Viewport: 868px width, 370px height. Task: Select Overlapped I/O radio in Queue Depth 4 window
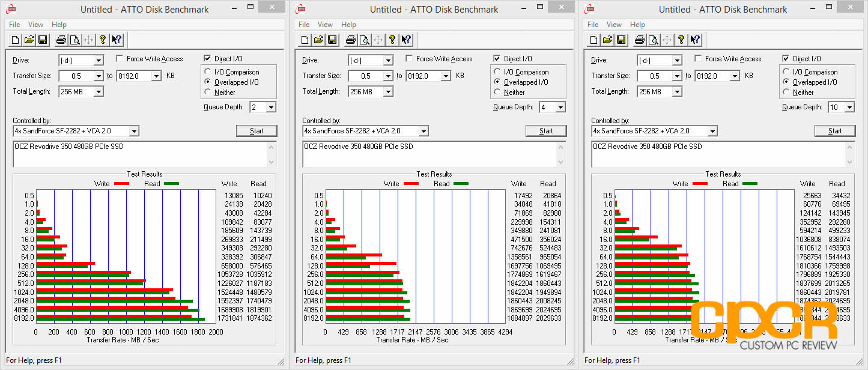tap(498, 82)
